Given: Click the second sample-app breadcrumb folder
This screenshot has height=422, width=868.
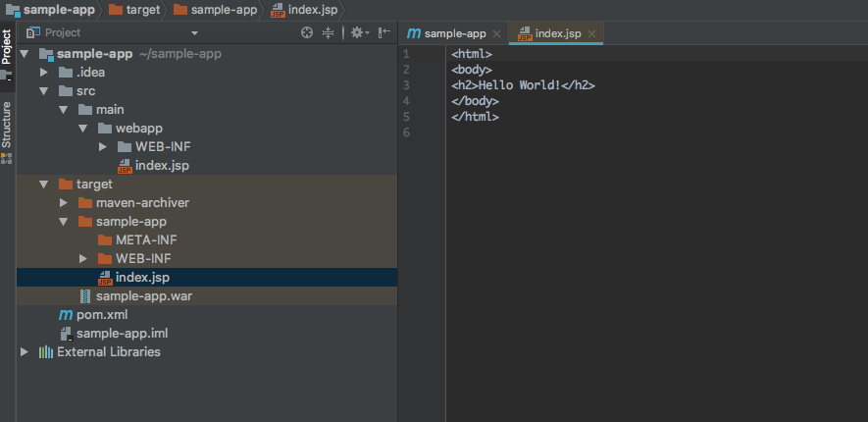Looking at the screenshot, I should [215, 10].
